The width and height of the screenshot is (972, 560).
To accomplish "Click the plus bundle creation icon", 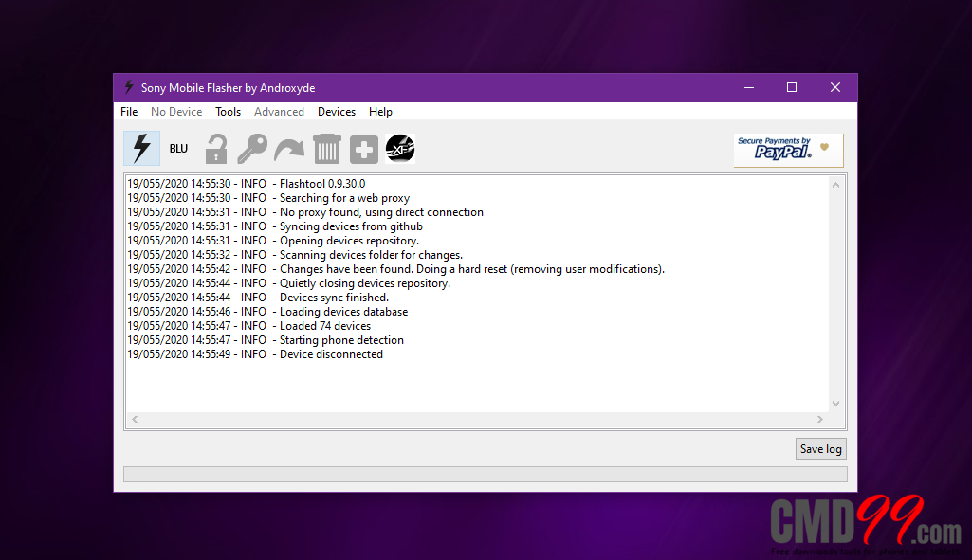I will click(364, 150).
